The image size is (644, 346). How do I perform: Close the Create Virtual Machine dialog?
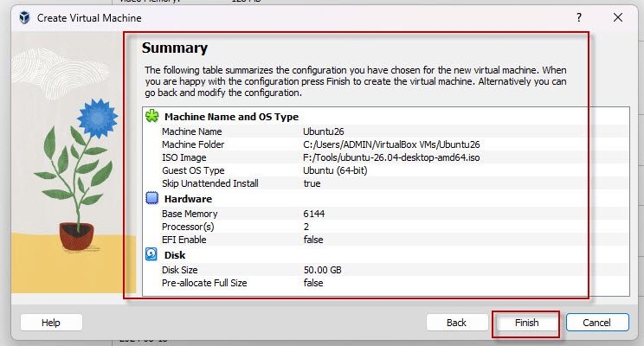click(618, 17)
